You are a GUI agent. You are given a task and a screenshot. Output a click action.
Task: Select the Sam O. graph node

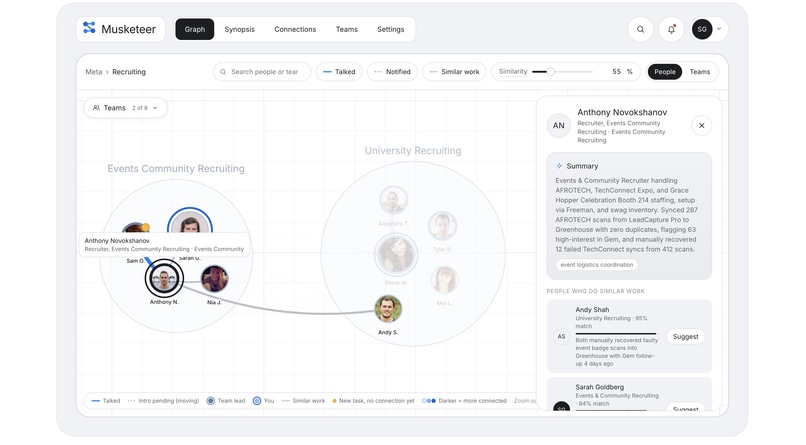(135, 228)
